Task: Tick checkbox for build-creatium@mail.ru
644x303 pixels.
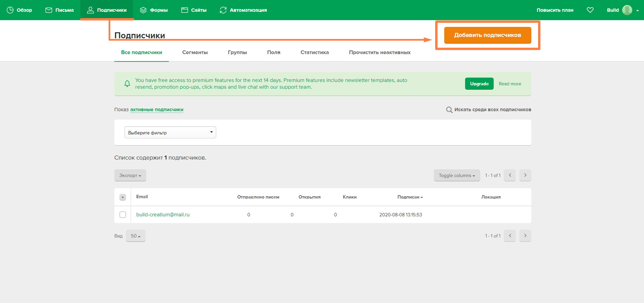Action: pyautogui.click(x=123, y=215)
